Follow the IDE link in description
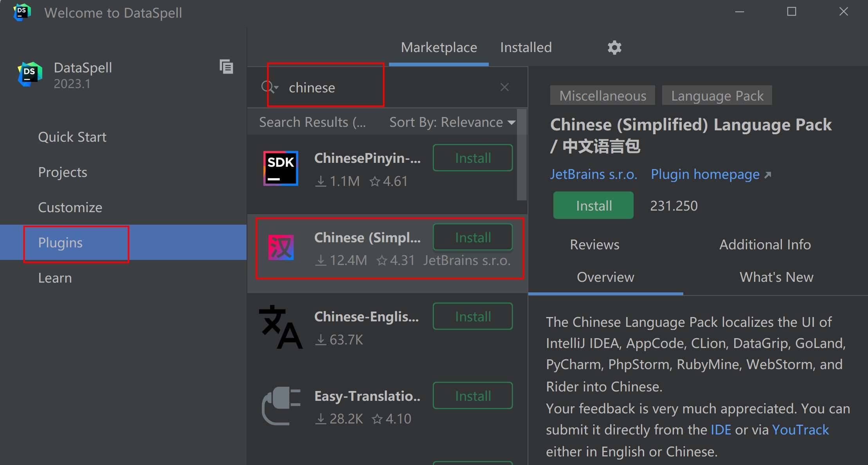This screenshot has width=868, height=465. pyautogui.click(x=721, y=430)
